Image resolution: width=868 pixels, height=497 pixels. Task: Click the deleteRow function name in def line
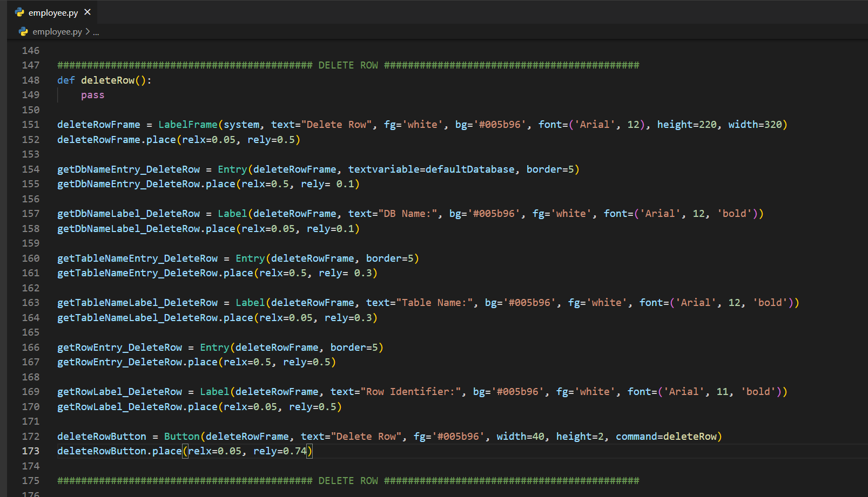[x=107, y=80]
